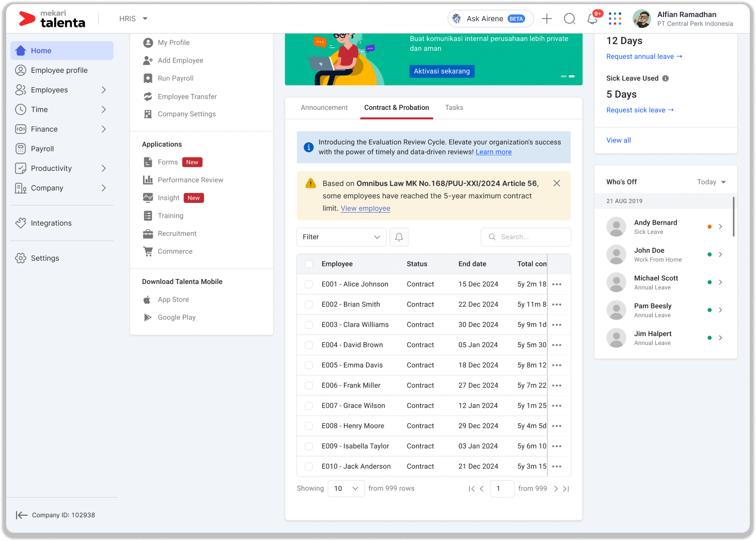Open the notifications bell in header

592,19
